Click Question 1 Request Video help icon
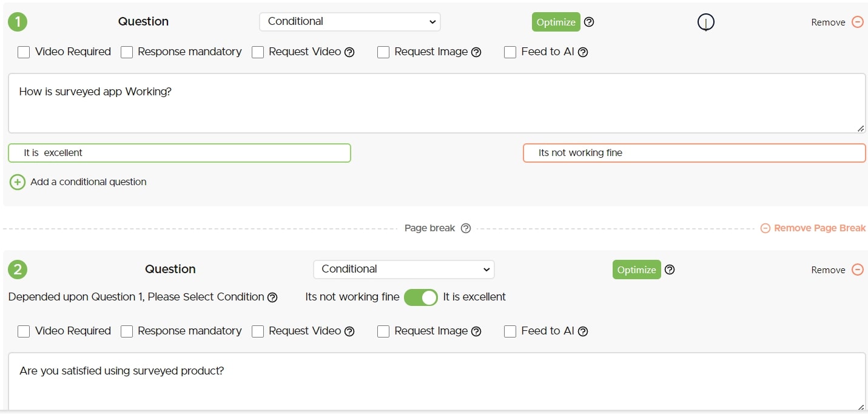The width and height of the screenshot is (868, 414). [349, 52]
